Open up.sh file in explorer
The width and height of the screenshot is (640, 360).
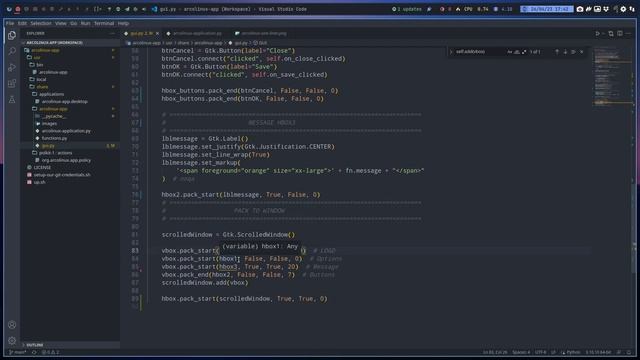point(40,182)
